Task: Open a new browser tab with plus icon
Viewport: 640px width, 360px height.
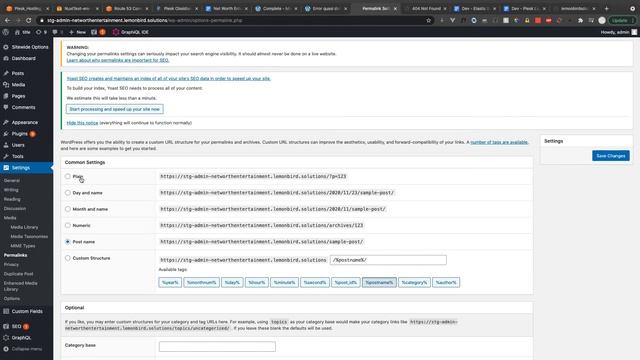Action: click(x=607, y=8)
